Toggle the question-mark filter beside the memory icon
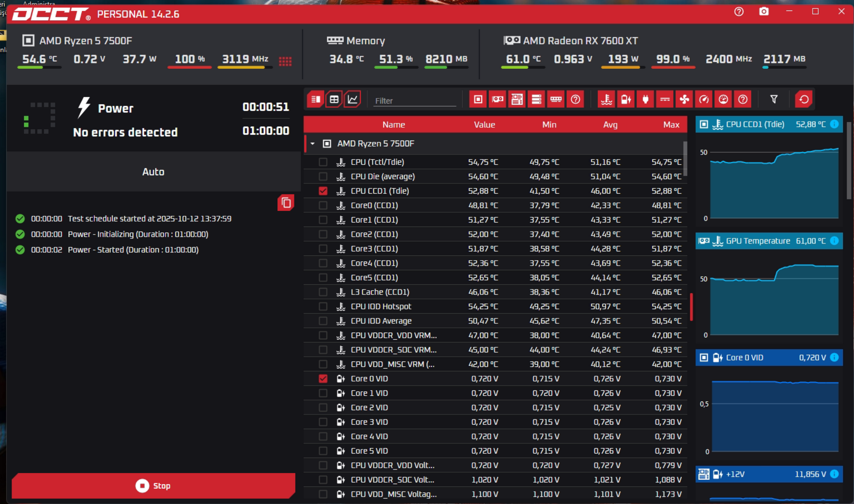The image size is (854, 504). click(x=575, y=99)
